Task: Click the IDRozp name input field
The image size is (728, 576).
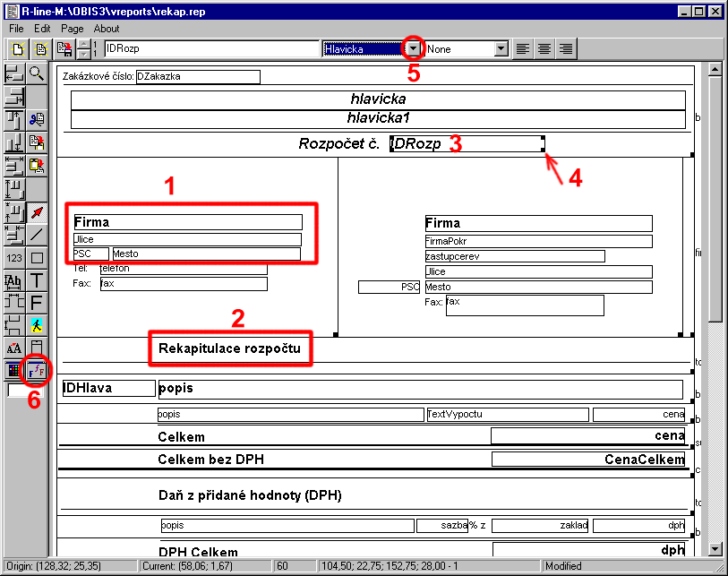Action: (210, 49)
